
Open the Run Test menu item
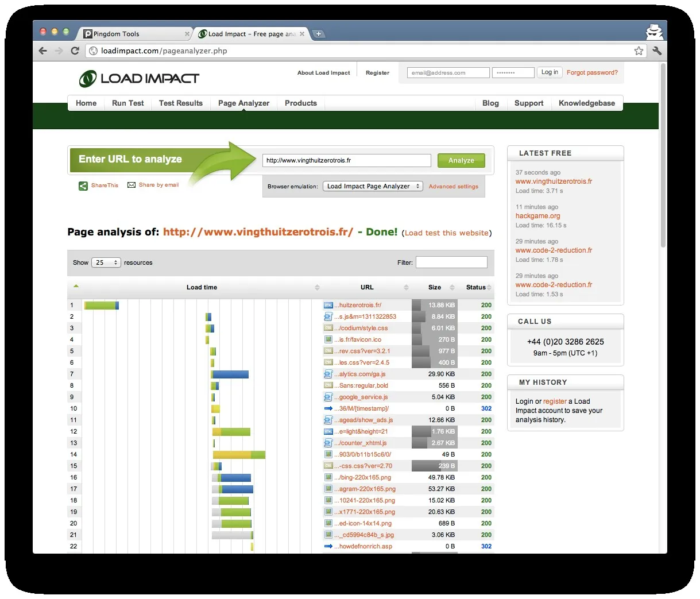128,103
